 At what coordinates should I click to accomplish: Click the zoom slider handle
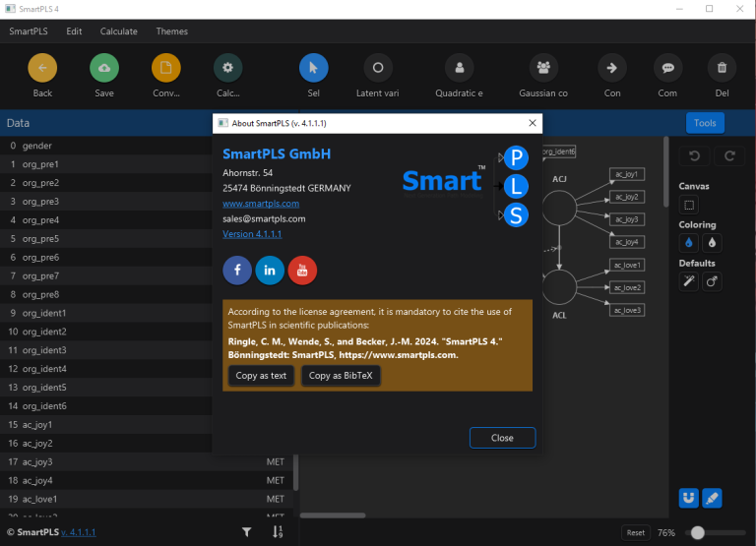(697, 532)
